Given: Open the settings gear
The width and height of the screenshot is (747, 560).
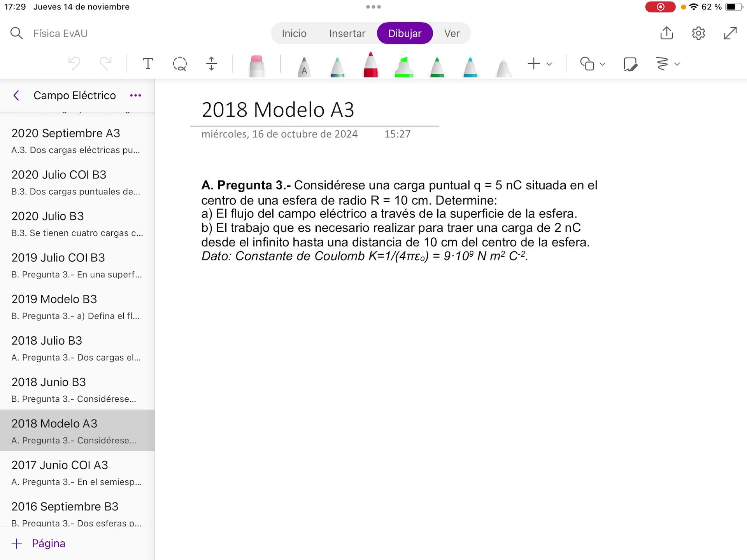Looking at the screenshot, I should [x=698, y=33].
